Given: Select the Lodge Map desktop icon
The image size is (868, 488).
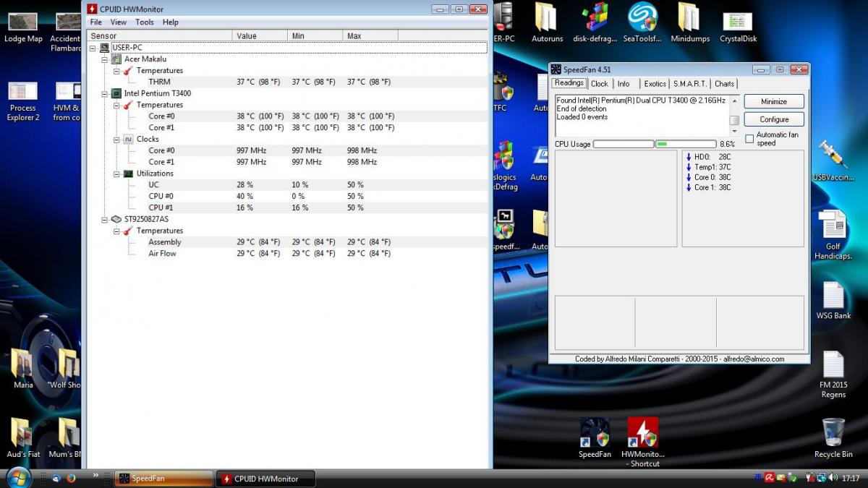Looking at the screenshot, I should tap(23, 26).
